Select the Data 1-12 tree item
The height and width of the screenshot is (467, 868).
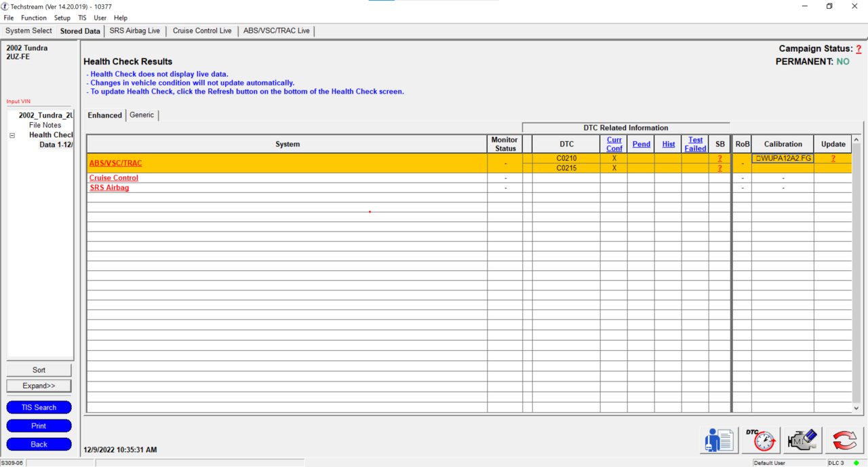pyautogui.click(x=56, y=145)
